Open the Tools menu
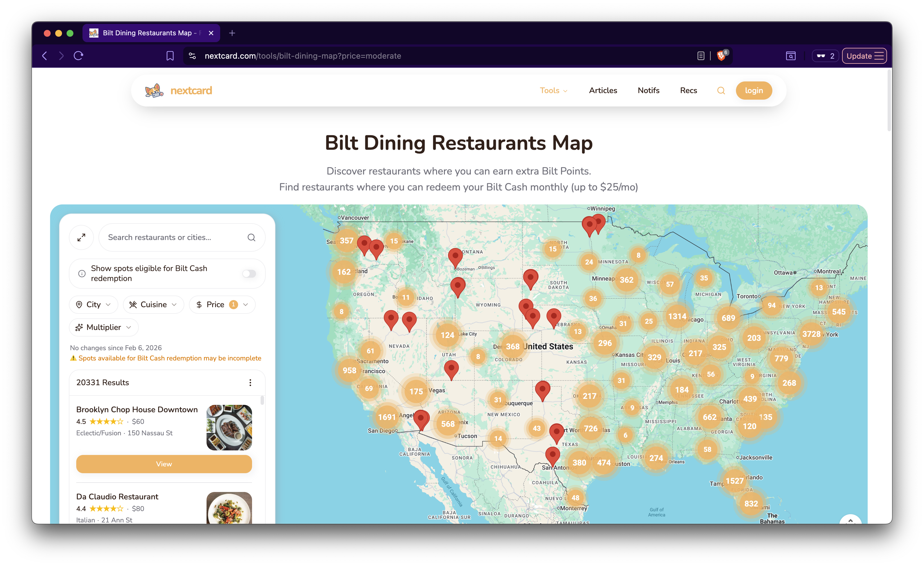The width and height of the screenshot is (924, 566). (553, 91)
